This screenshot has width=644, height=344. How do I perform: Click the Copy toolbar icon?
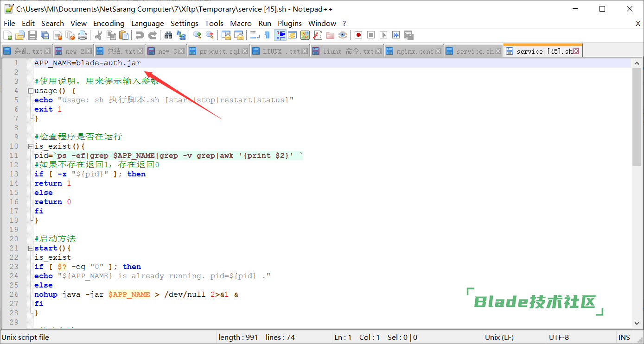[111, 35]
